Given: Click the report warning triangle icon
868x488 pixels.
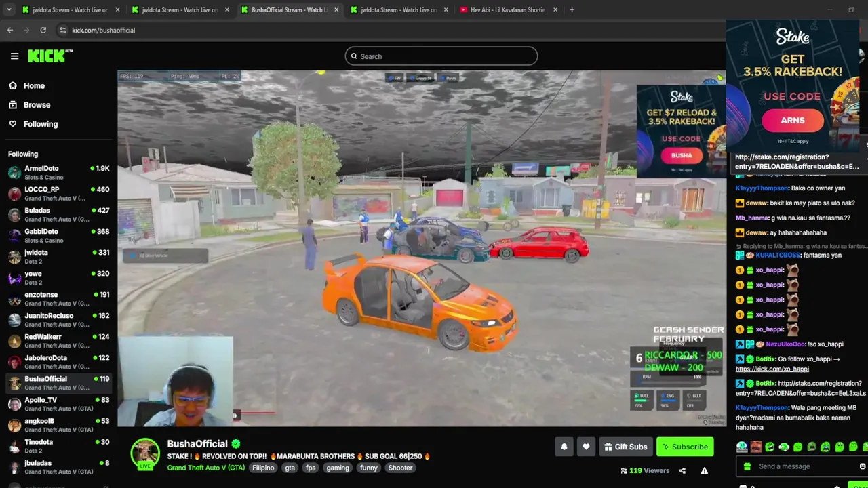Looking at the screenshot, I should pyautogui.click(x=705, y=470).
